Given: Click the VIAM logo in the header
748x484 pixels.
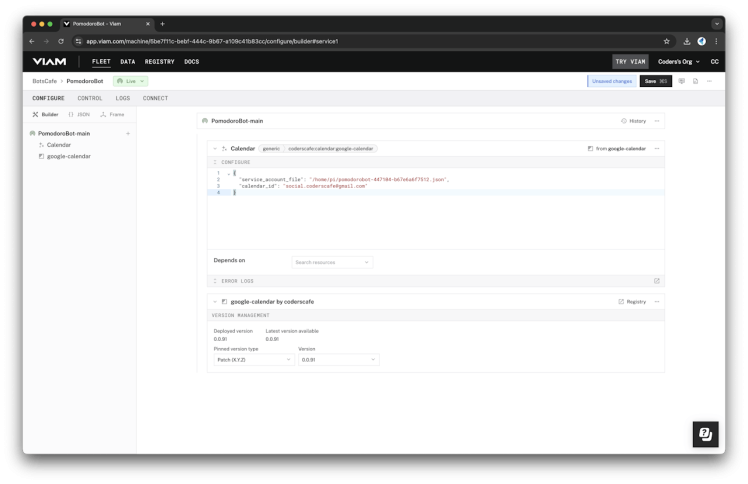Looking at the screenshot, I should click(49, 61).
